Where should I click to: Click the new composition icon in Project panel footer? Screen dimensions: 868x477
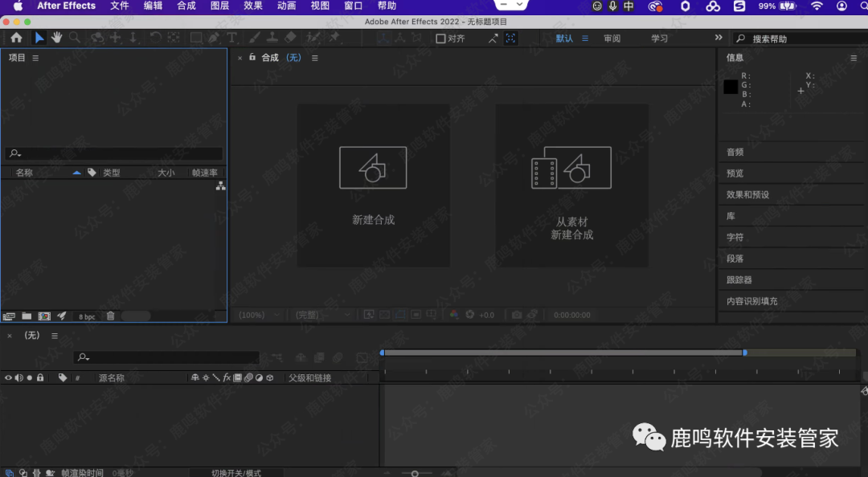pos(44,316)
